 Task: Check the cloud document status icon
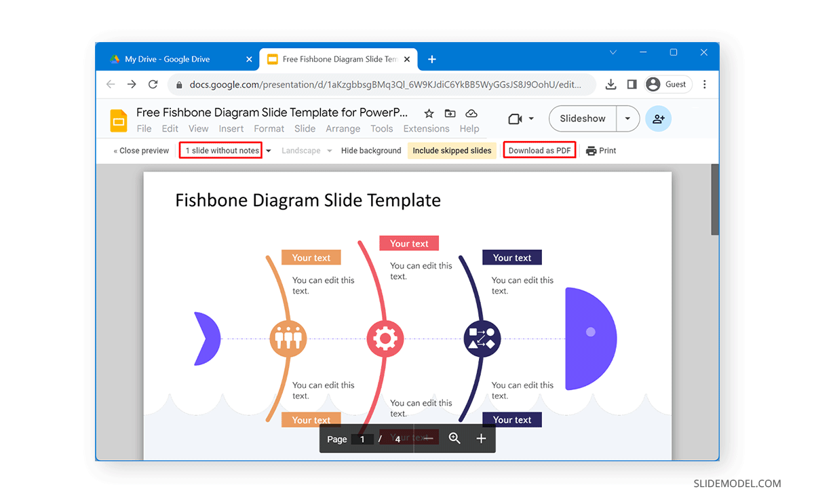pos(471,113)
